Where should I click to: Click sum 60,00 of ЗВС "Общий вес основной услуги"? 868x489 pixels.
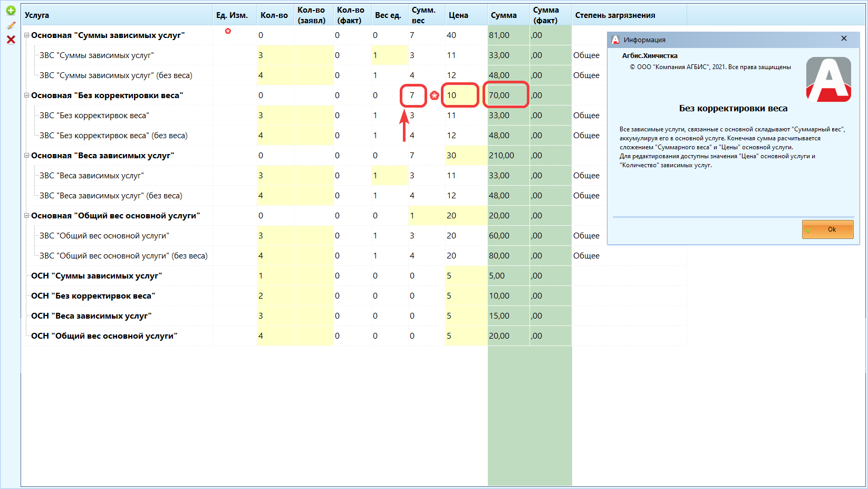508,236
